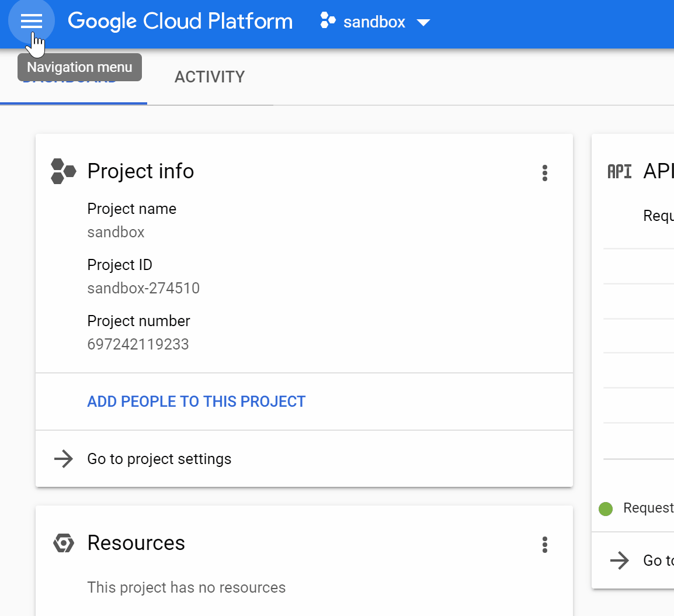Screen dimensions: 674x616
Task: Click the sandbox project hexagon dots icon
Action: tap(328, 21)
